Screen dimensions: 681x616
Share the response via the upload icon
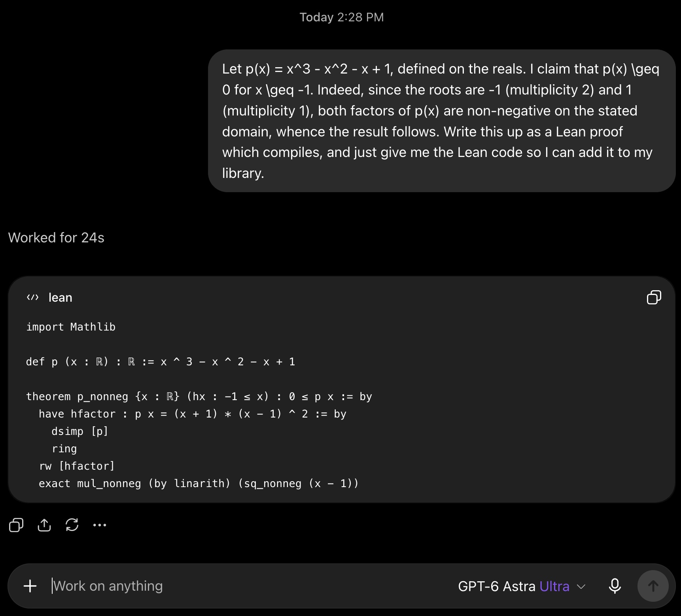point(44,525)
